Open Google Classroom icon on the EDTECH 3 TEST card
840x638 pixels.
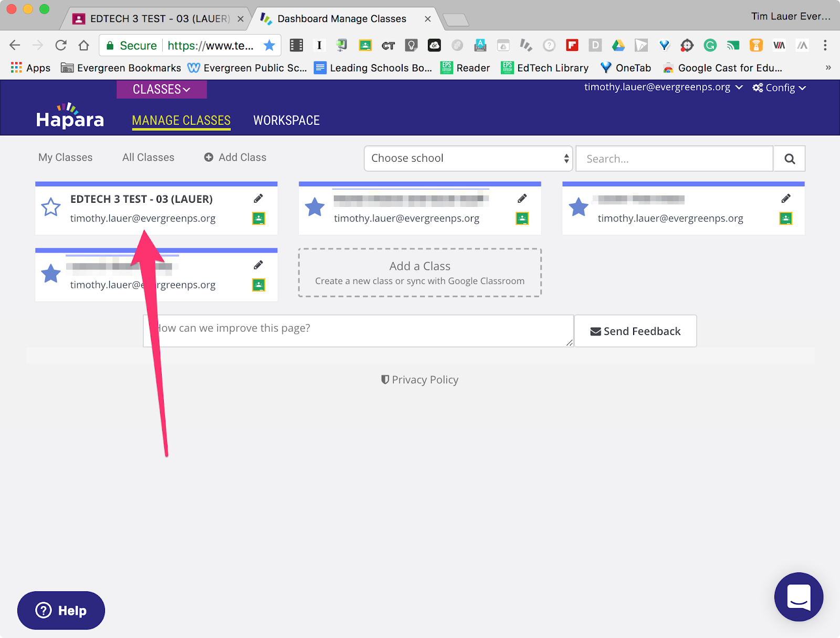[259, 218]
